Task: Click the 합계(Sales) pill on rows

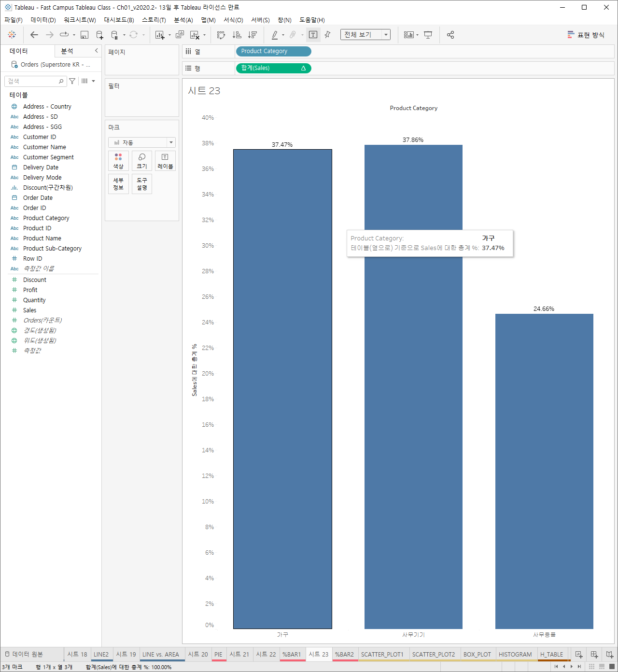Action: pyautogui.click(x=273, y=68)
